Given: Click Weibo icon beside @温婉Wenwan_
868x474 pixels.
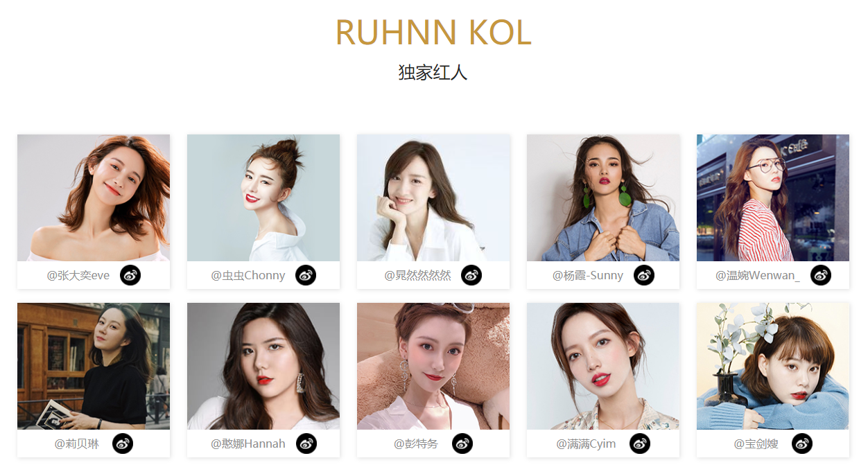Looking at the screenshot, I should pos(821,275).
